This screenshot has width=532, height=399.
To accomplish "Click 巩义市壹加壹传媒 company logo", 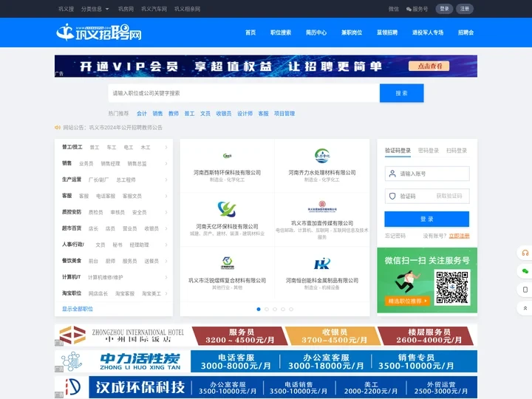I will point(322,206).
